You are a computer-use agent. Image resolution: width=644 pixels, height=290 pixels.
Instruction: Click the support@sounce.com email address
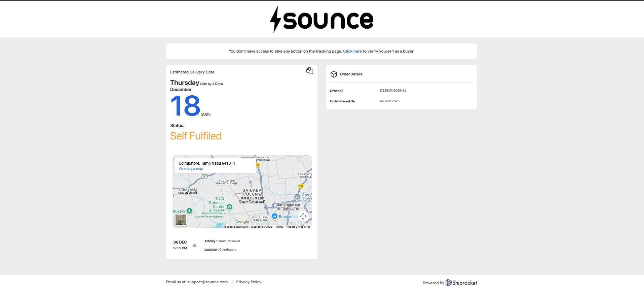[207, 282]
